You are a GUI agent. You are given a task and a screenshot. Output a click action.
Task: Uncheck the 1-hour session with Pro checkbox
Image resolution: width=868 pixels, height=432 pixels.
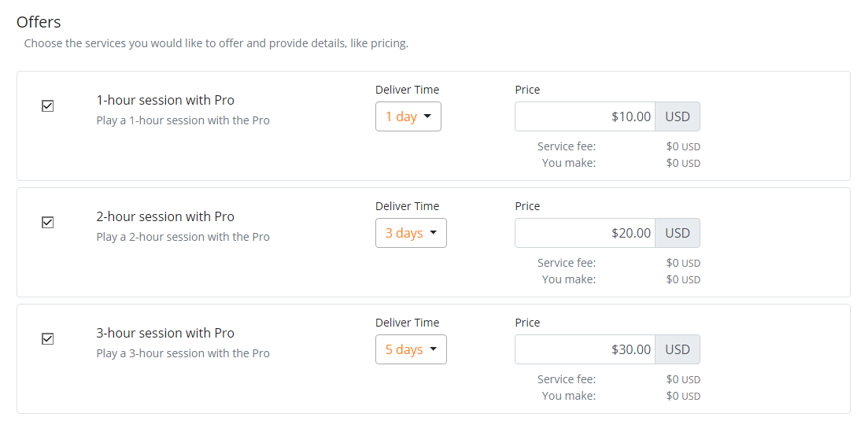click(x=47, y=106)
